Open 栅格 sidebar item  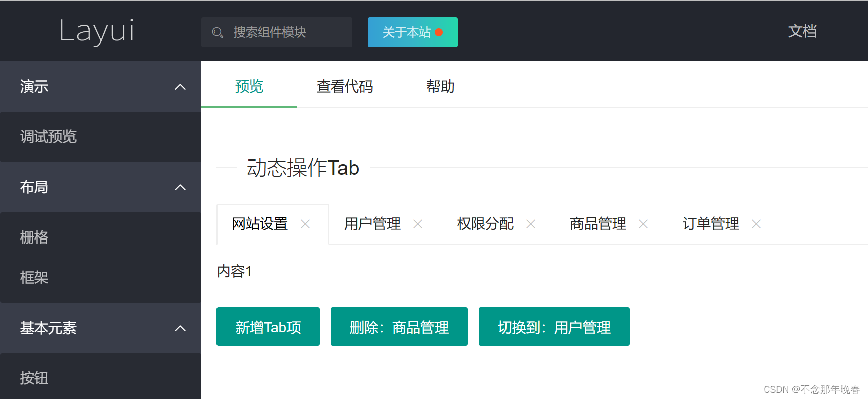click(101, 237)
